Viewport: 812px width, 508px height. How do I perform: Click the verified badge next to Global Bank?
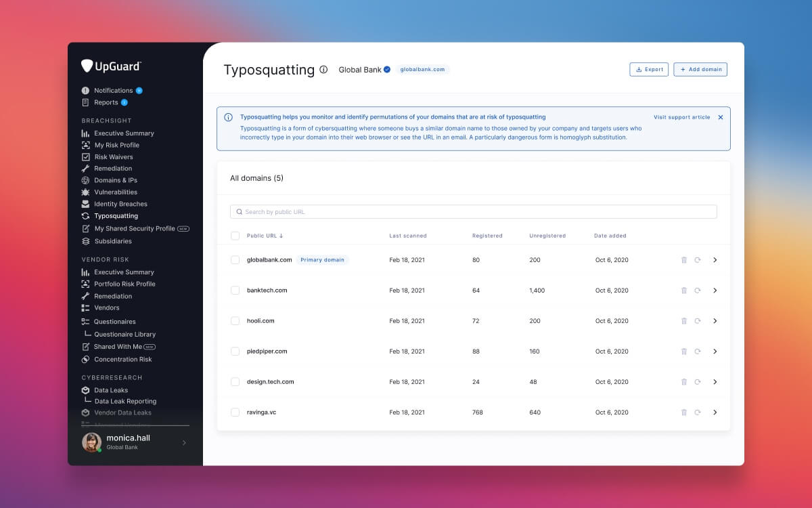pyautogui.click(x=387, y=69)
